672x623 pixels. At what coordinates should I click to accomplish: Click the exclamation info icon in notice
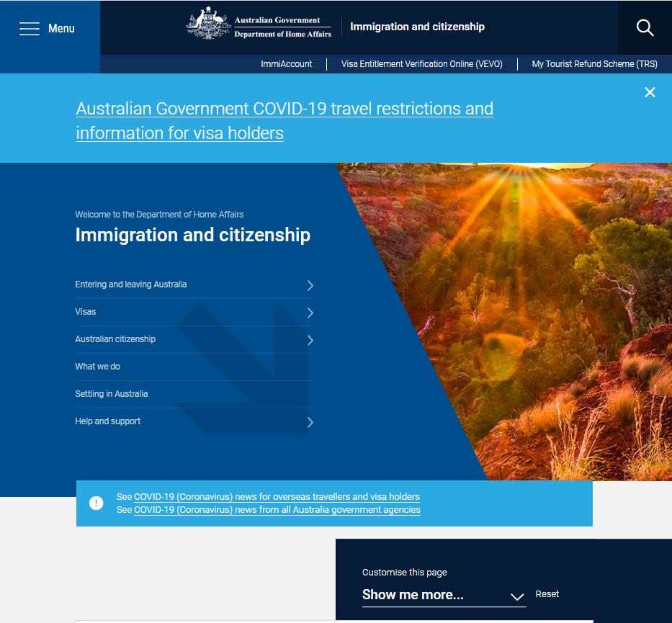click(96, 503)
